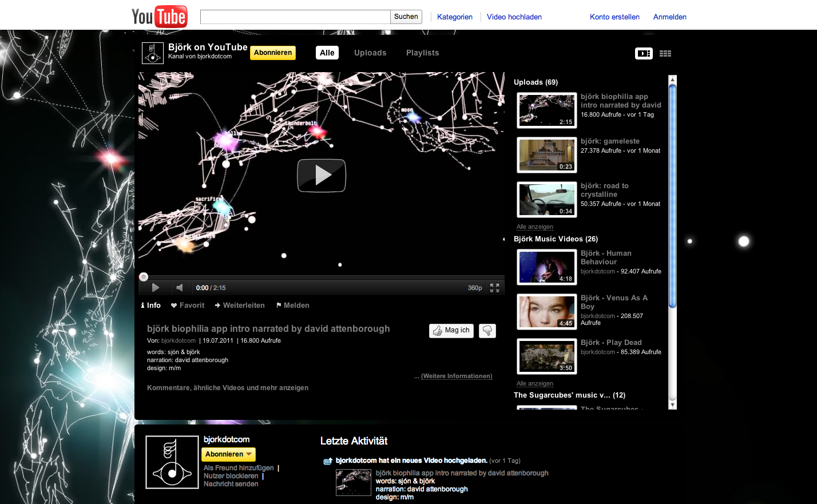This screenshot has height=504, width=817.
Task: Click Björk Music Videos (26) heading
Action: [x=556, y=239]
